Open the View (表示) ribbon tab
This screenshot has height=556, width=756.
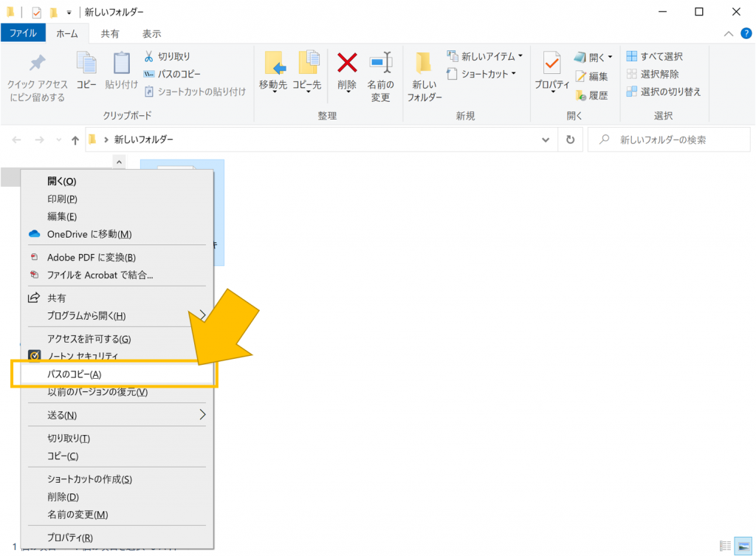point(151,33)
